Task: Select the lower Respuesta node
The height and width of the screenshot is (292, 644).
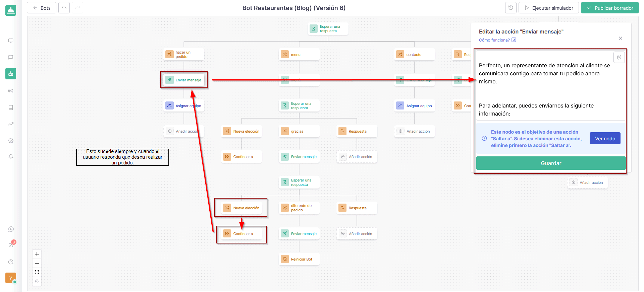Action: click(x=357, y=208)
